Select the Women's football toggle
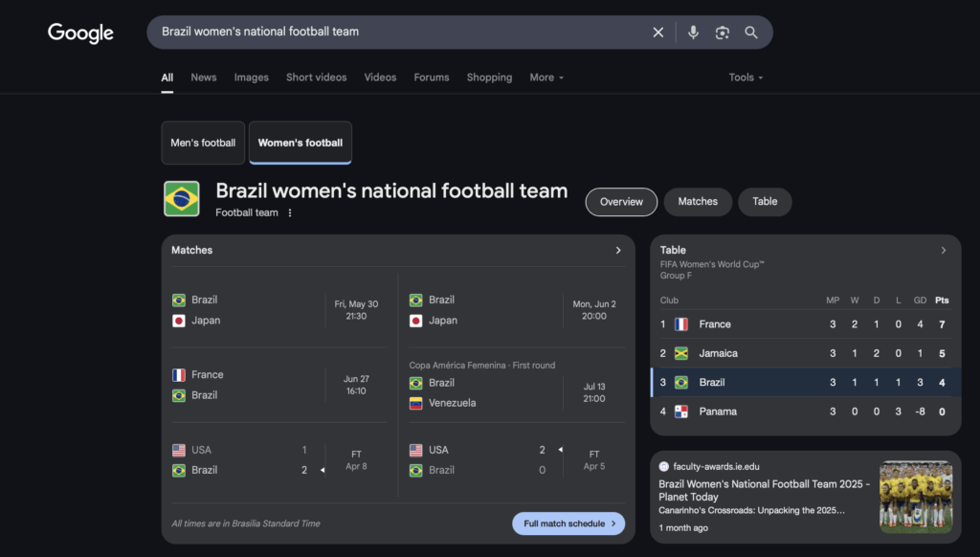Image resolution: width=980 pixels, height=557 pixels. pos(300,143)
